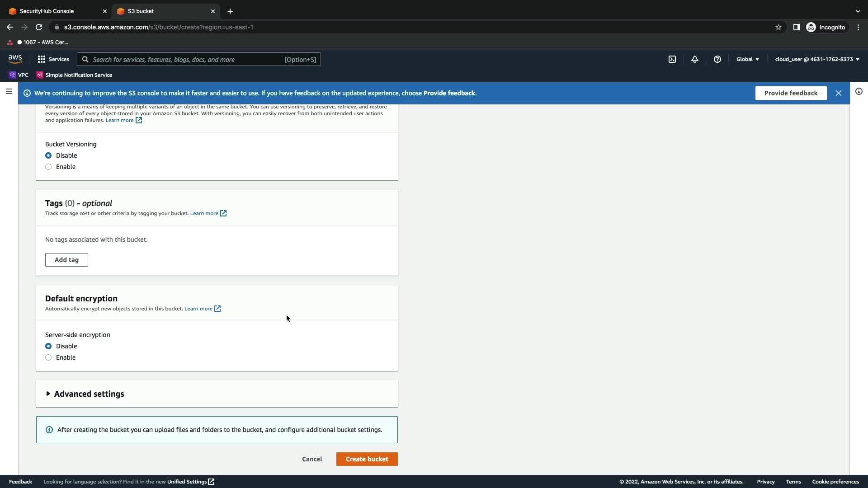Click the notifications bell icon
The height and width of the screenshot is (488, 868).
click(x=695, y=59)
